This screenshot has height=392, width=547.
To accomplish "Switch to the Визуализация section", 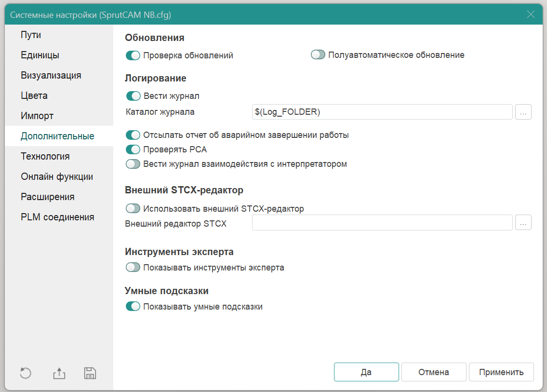I will click(51, 76).
